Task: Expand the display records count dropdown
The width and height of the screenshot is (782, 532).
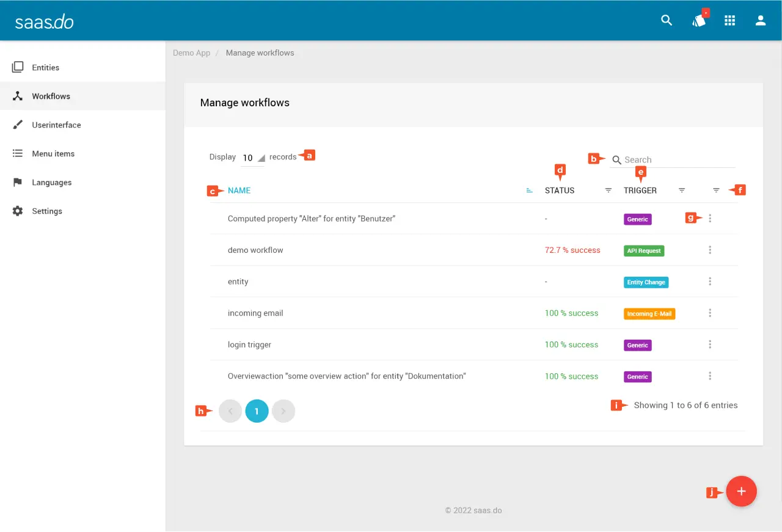Action: point(253,158)
